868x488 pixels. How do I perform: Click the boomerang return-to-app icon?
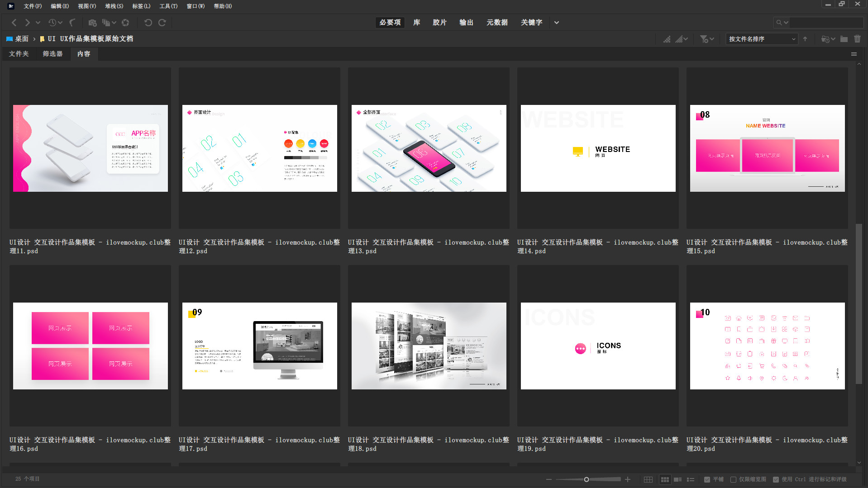click(72, 23)
